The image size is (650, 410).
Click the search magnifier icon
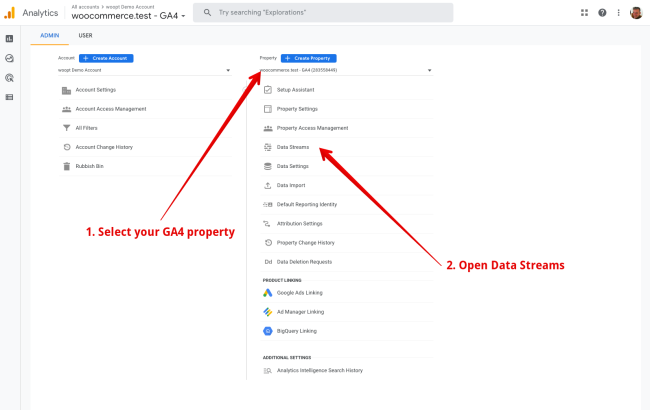coord(207,13)
